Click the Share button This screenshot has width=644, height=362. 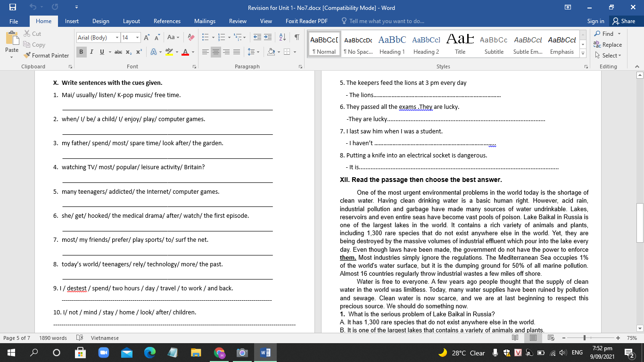pyautogui.click(x=624, y=21)
